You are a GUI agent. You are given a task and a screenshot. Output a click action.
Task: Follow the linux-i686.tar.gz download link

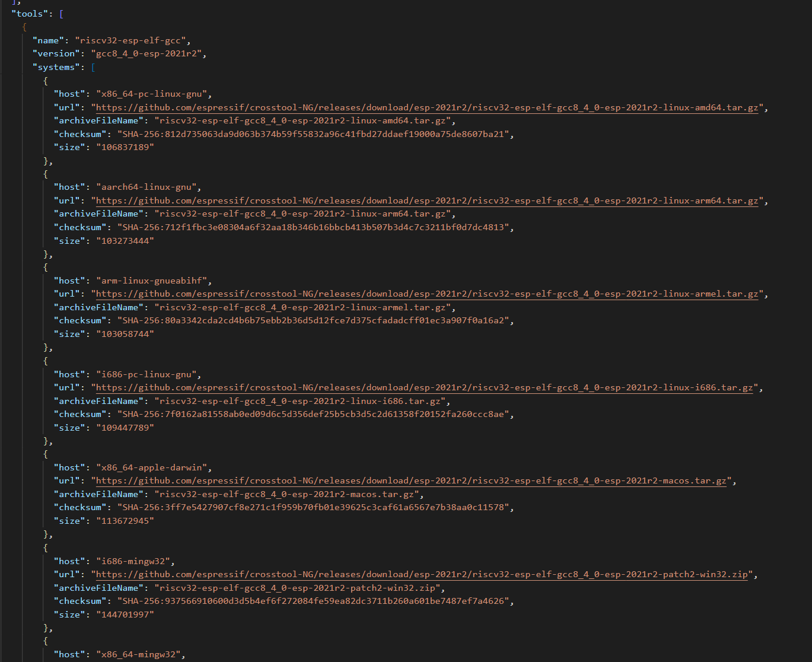[425, 387]
